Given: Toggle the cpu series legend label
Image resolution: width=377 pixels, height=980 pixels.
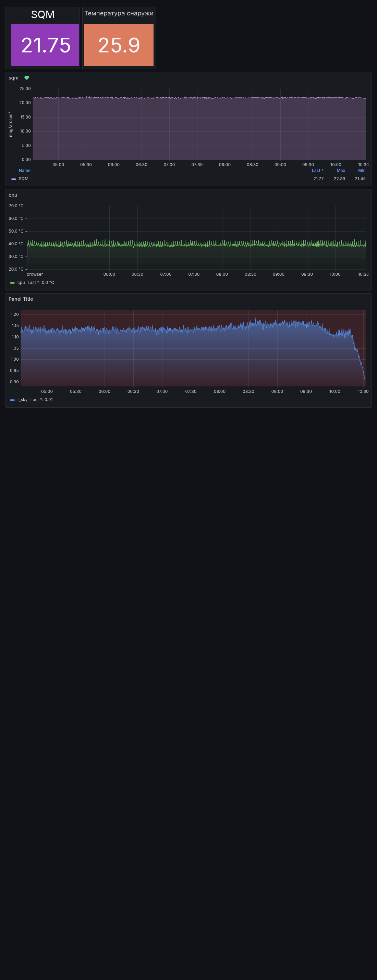Looking at the screenshot, I should [21, 283].
